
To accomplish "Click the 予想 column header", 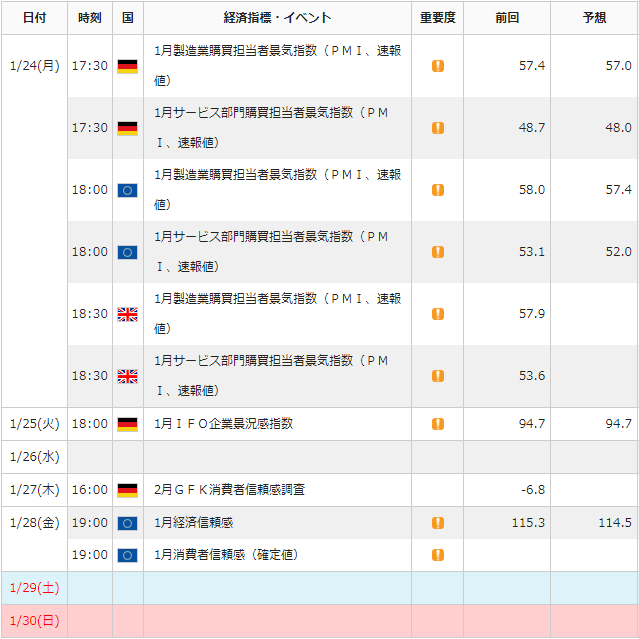I will tap(594, 18).
